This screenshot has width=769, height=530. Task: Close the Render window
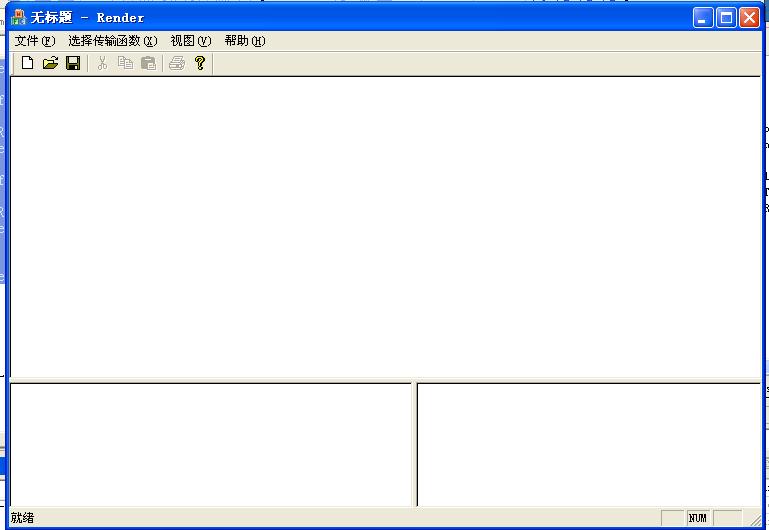(x=749, y=18)
